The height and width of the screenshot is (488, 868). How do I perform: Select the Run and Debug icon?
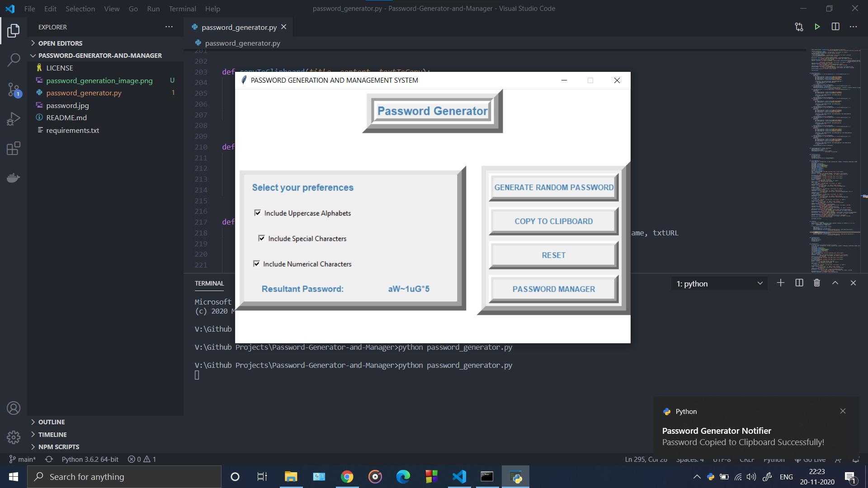14,118
